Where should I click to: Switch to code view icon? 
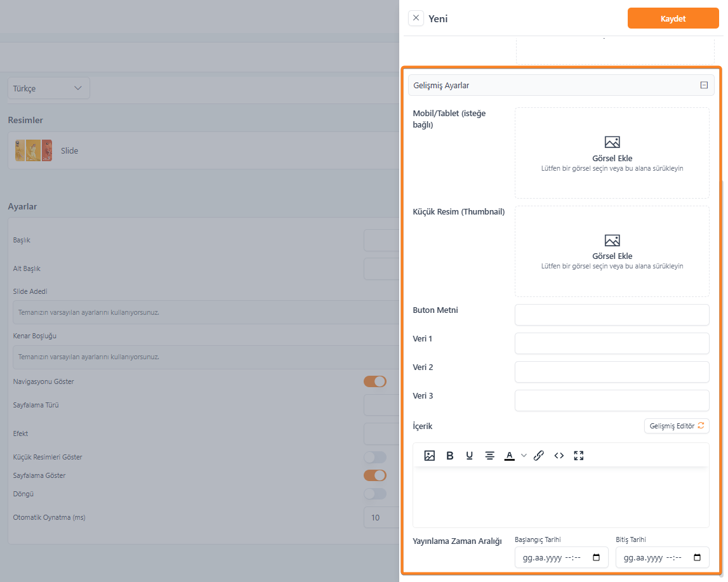coord(559,456)
